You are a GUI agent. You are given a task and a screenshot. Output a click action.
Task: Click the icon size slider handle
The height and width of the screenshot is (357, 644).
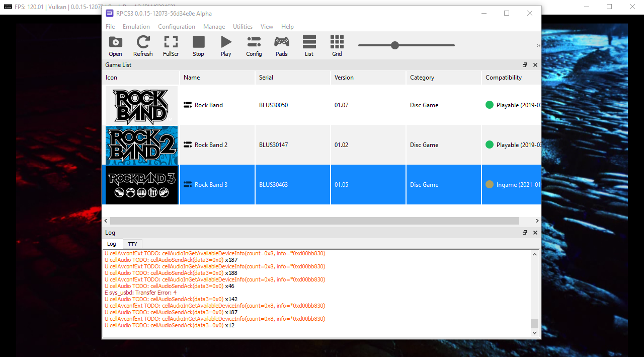coord(395,45)
